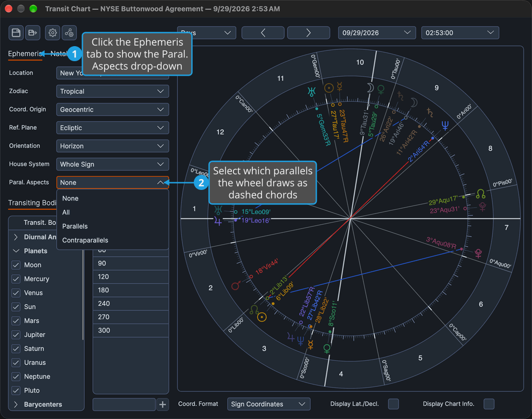The width and height of the screenshot is (532, 419).
Task: Uncheck the Venus checkbox
Action: 16,293
